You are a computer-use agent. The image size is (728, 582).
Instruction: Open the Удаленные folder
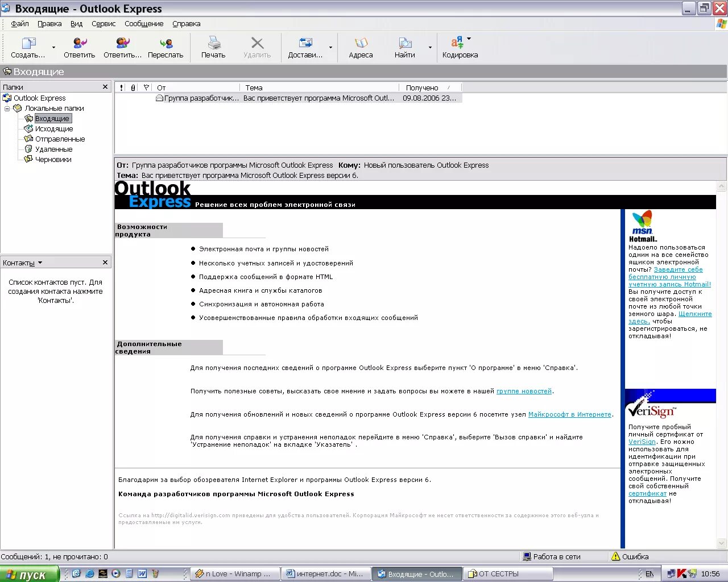[x=54, y=149]
